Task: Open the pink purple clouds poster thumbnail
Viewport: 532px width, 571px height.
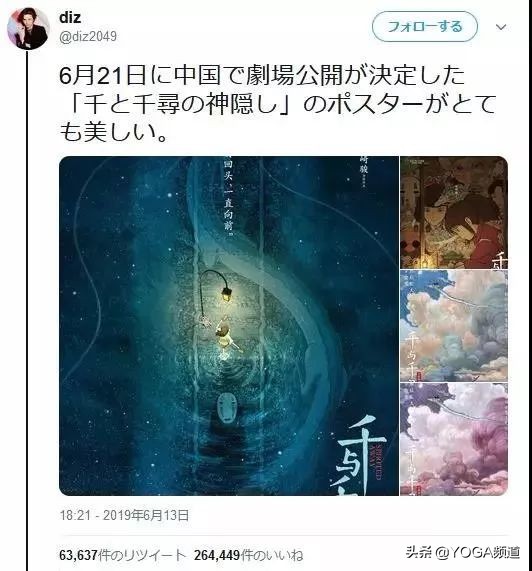Action: tap(454, 440)
